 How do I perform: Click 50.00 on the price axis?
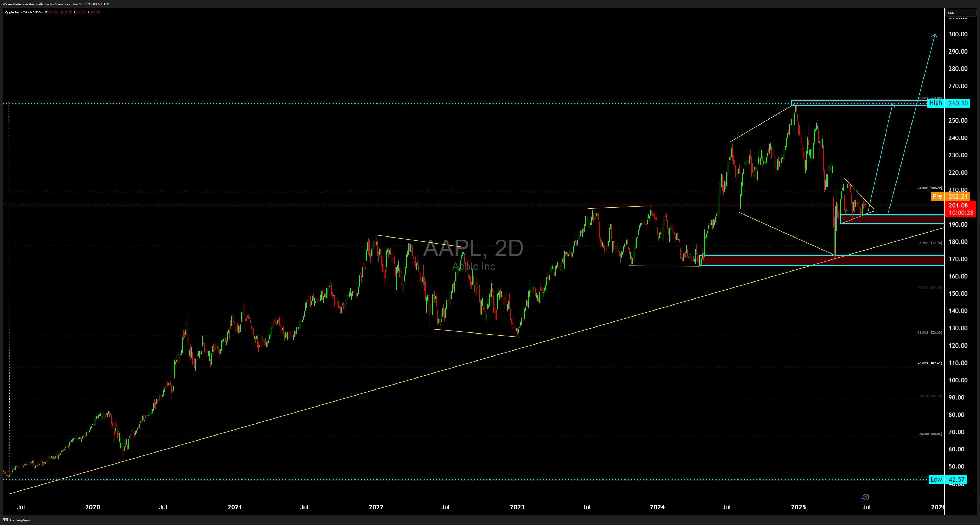click(956, 466)
